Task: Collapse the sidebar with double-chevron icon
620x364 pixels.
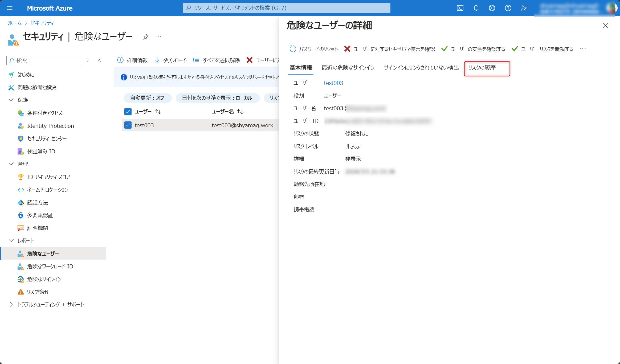Action: pos(100,60)
